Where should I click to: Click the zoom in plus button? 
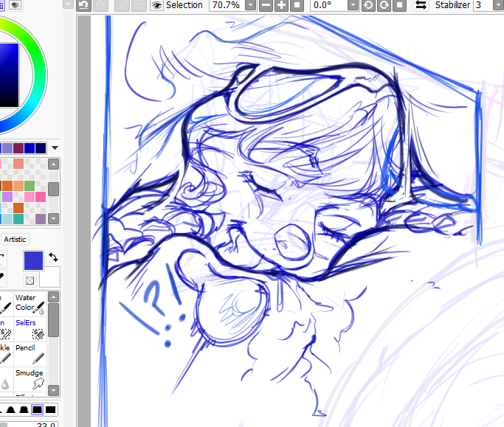pyautogui.click(x=281, y=5)
